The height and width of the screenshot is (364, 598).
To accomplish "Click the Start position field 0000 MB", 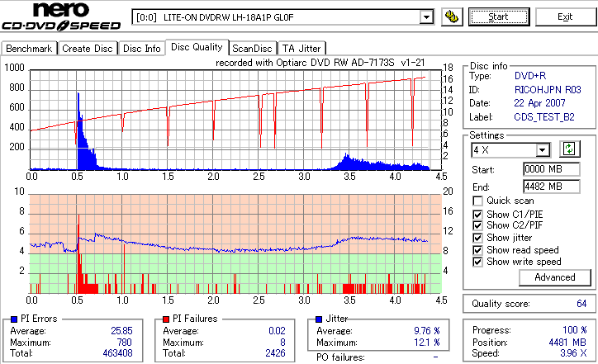I will 552,169.
